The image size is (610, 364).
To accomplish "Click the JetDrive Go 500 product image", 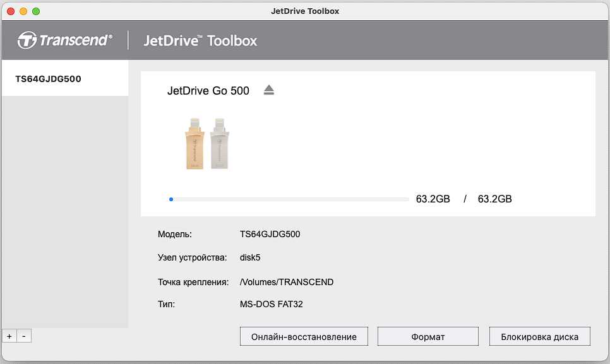I will click(206, 144).
